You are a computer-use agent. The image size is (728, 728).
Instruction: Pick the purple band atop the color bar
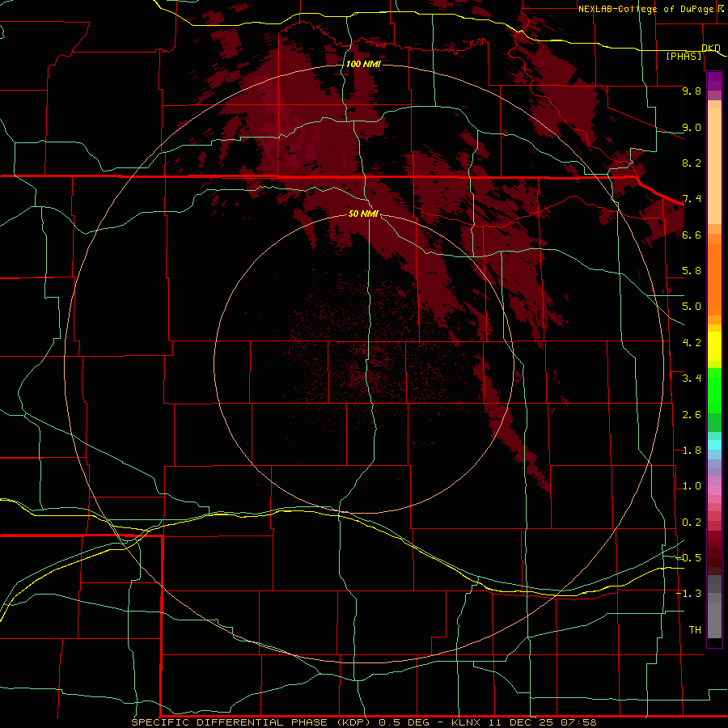(714, 81)
